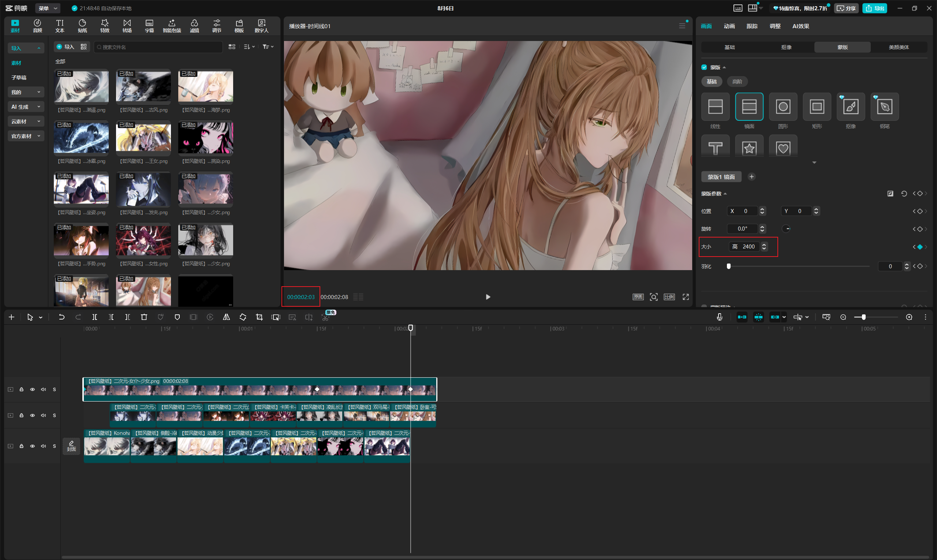Hide the middle track with eye icon
Image resolution: width=937 pixels, height=560 pixels.
pyautogui.click(x=33, y=415)
